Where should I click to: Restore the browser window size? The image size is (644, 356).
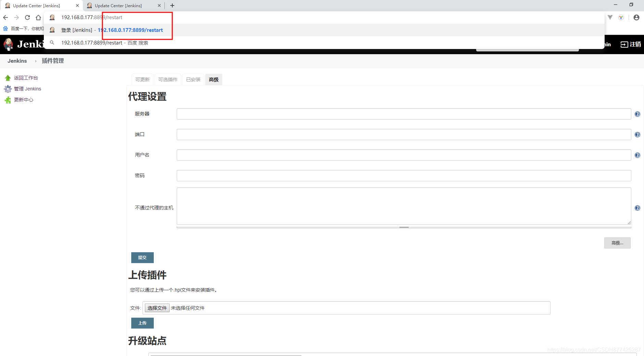(x=631, y=4)
